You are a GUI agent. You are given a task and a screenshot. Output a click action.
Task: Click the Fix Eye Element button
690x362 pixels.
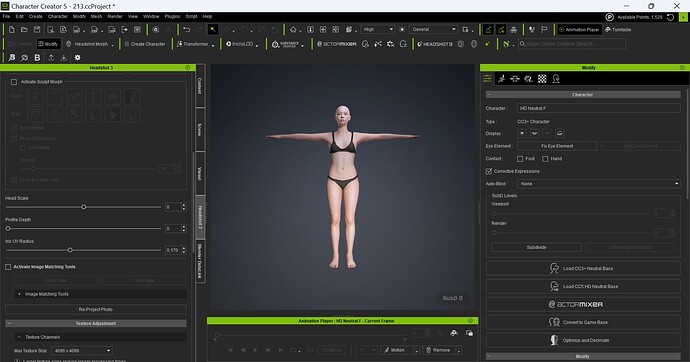[x=557, y=146]
